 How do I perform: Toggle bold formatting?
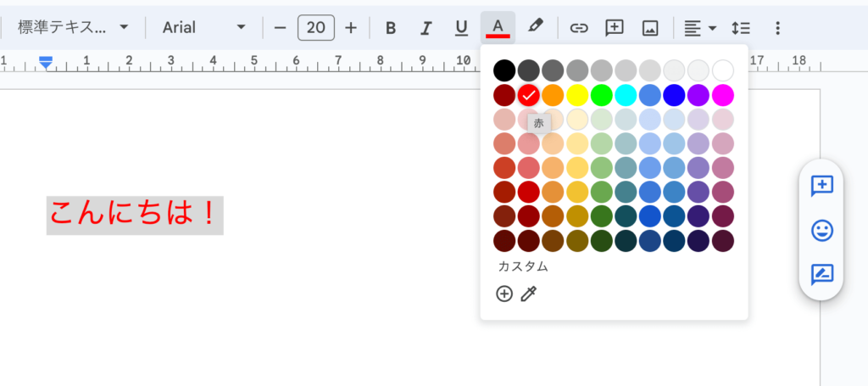pos(391,28)
